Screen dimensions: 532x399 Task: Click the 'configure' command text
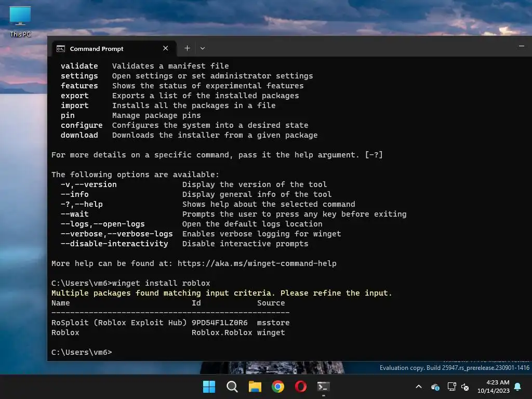(82, 125)
